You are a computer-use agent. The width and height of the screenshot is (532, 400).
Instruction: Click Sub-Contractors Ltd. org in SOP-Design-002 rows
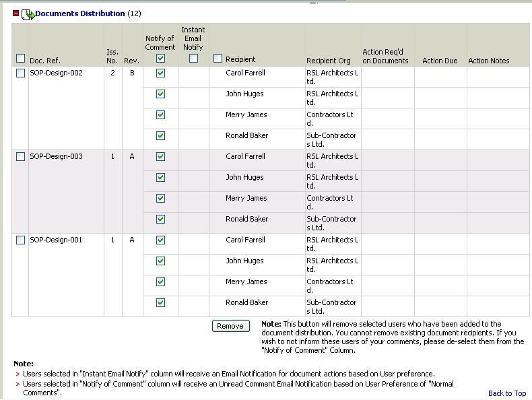point(331,140)
